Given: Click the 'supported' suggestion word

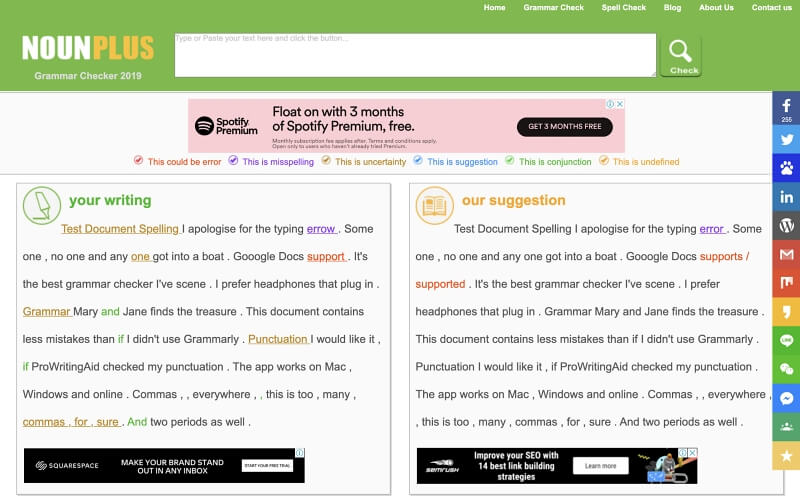Looking at the screenshot, I should 440,284.
